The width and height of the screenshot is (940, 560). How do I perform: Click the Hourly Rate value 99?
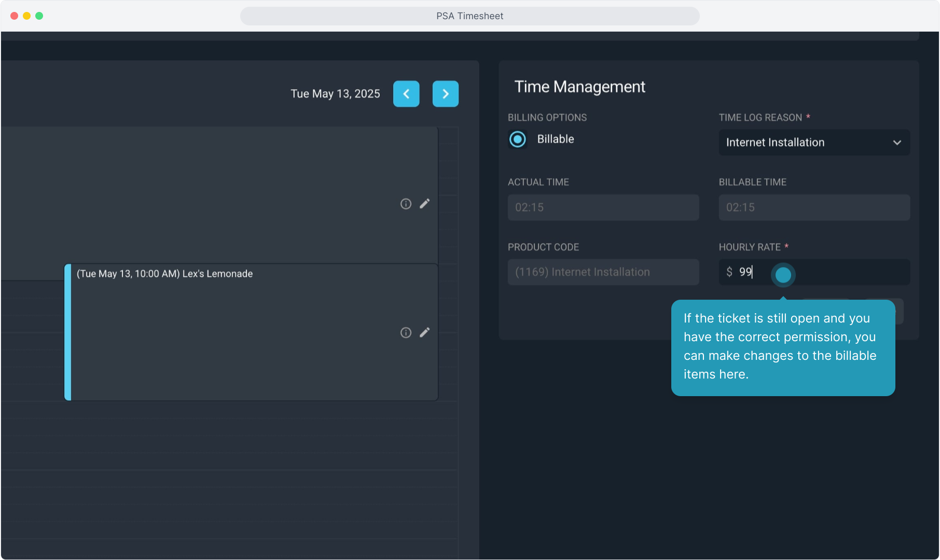[x=745, y=272]
